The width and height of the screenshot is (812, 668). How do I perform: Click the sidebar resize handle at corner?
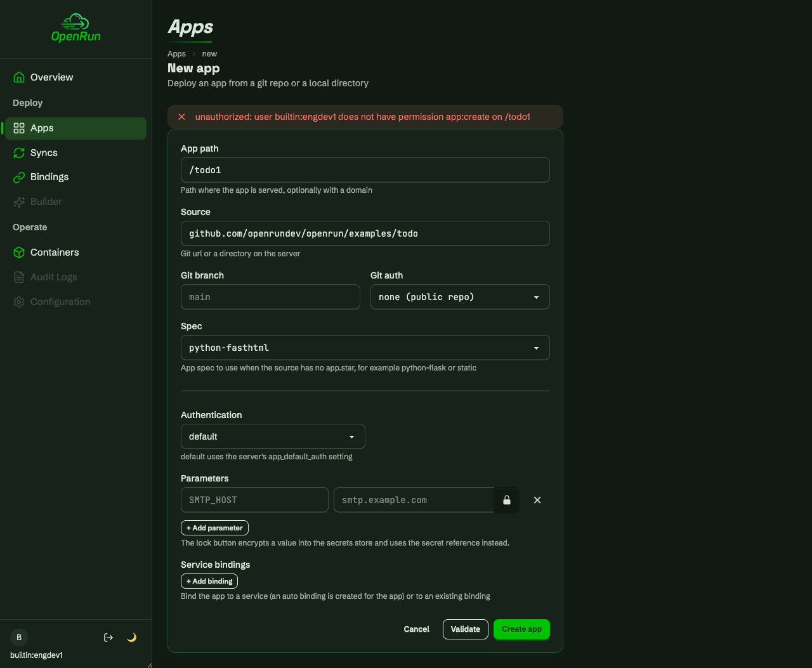pos(149,665)
